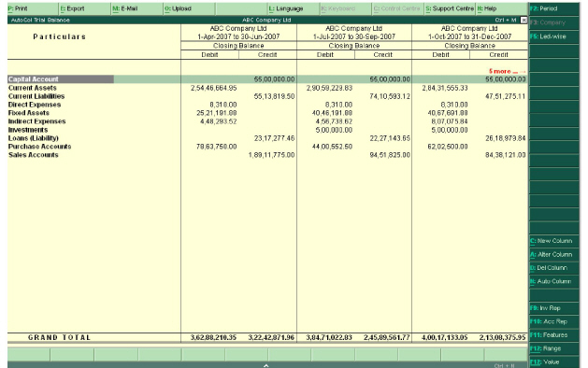Add a column via C: New Column
The height and width of the screenshot is (368, 588).
tap(554, 241)
